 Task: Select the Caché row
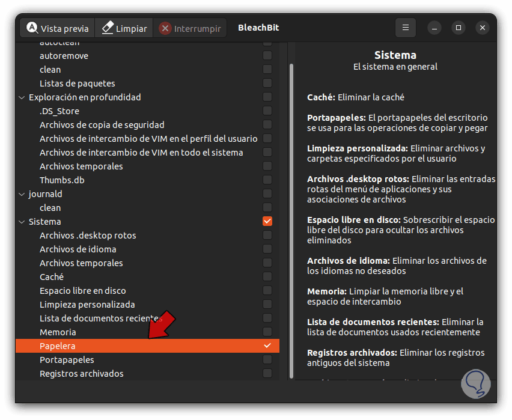click(x=147, y=277)
